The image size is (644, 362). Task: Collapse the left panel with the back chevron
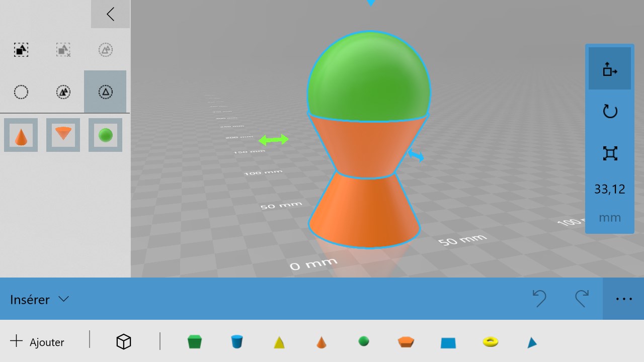(x=111, y=14)
